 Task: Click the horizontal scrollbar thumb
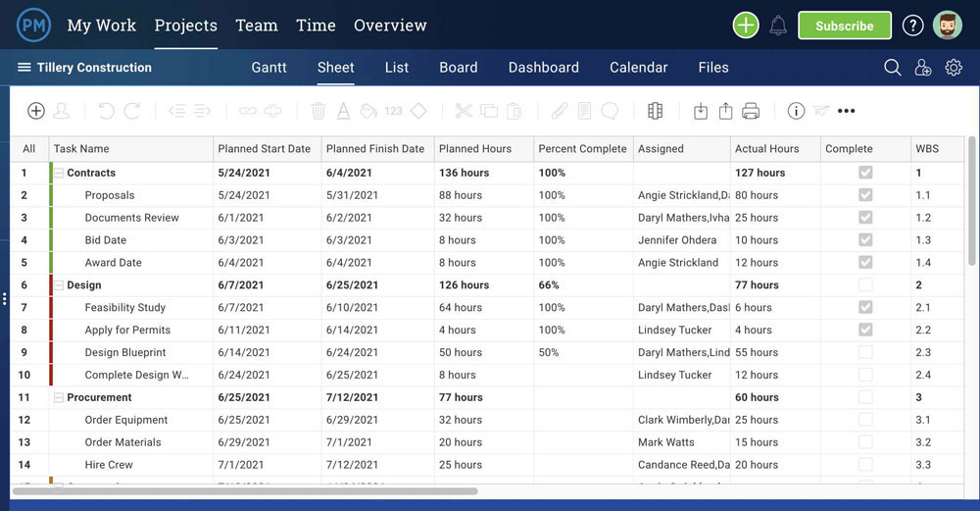pyautogui.click(x=245, y=491)
